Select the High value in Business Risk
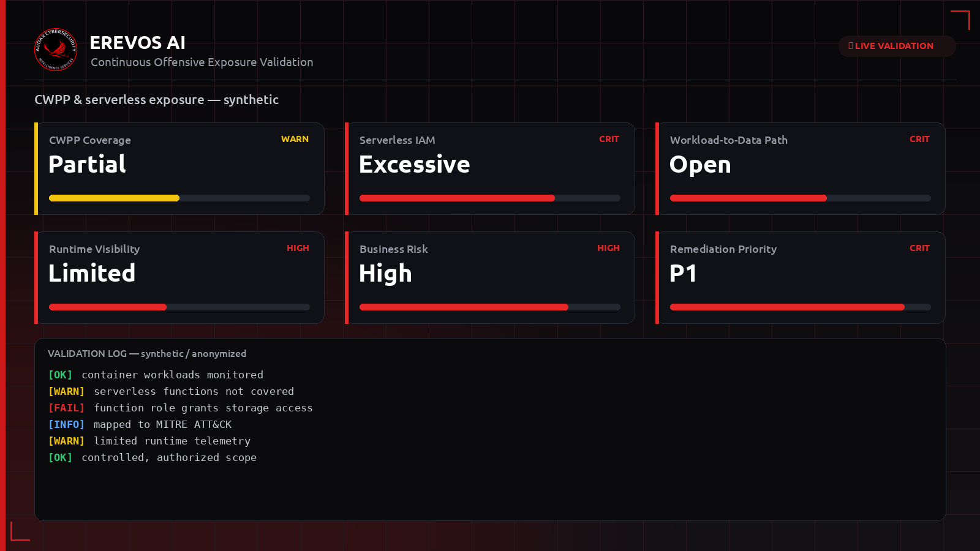980x551 pixels. coord(385,274)
